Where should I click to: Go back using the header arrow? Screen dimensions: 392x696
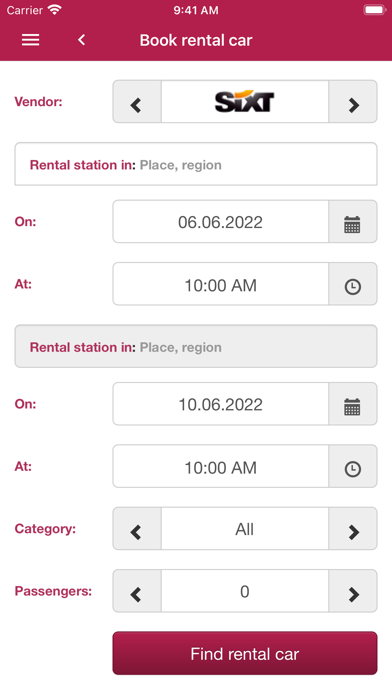coord(81,40)
